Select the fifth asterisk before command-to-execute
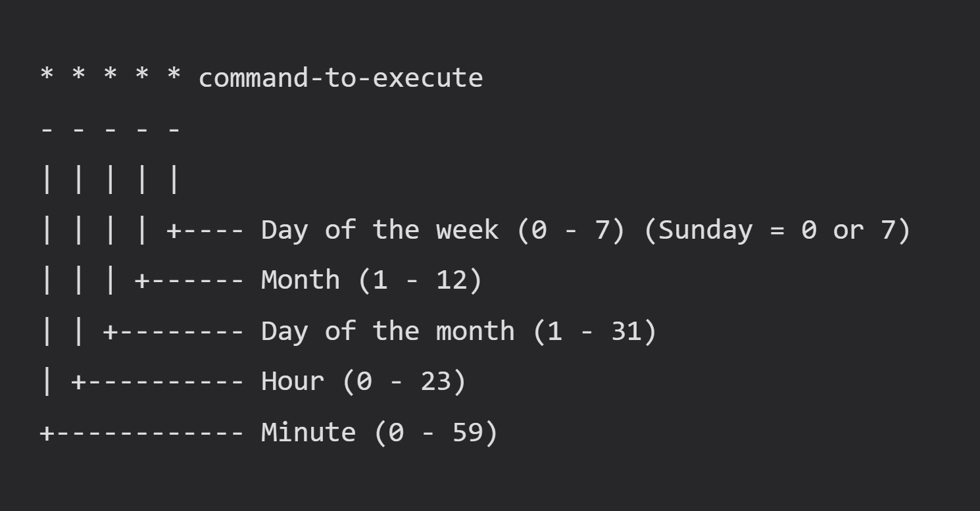 (x=174, y=74)
